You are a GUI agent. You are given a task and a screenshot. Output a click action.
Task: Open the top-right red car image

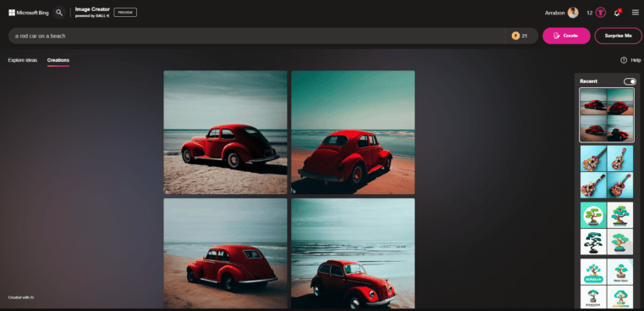click(x=353, y=132)
